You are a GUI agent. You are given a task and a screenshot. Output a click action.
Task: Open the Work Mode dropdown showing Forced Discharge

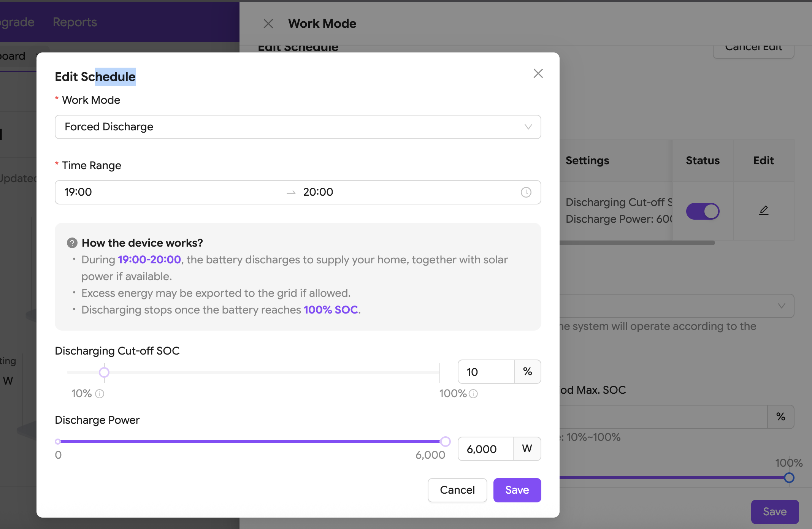[x=298, y=127]
